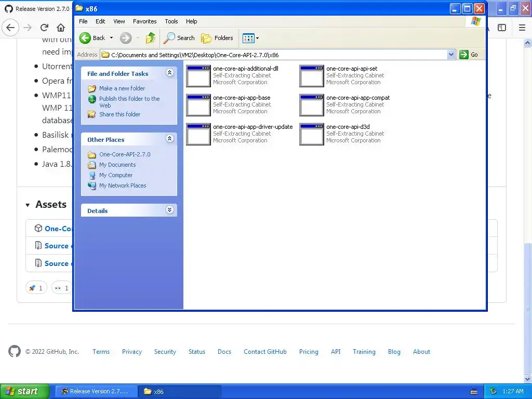Open the View menu
532x399 pixels.
pos(119,21)
